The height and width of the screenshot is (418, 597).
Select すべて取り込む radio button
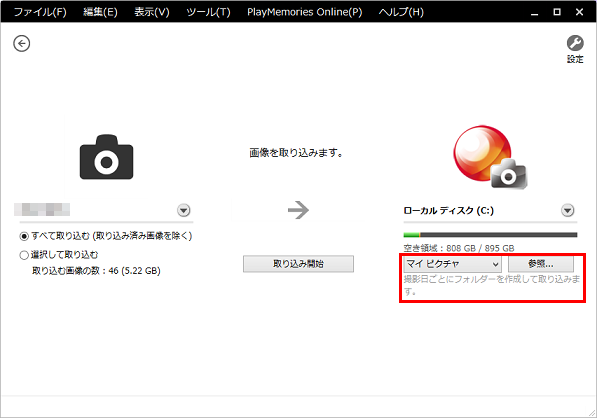[x=24, y=236]
